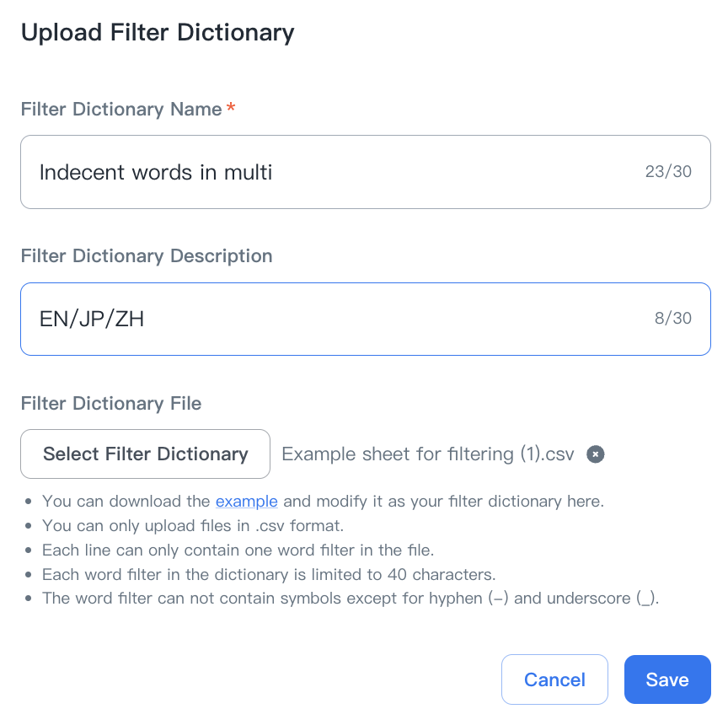
Task: Click the red required asterisk
Action: (x=231, y=109)
